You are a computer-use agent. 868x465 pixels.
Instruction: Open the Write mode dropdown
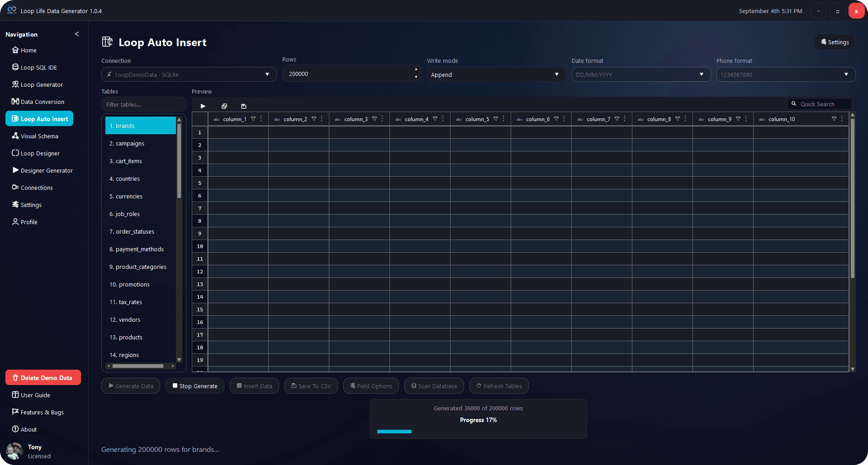496,75
